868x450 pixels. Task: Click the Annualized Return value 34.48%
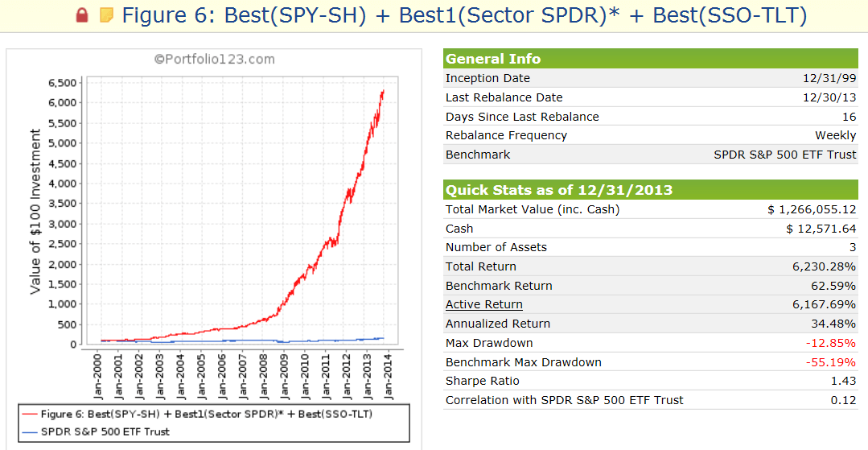(x=833, y=324)
